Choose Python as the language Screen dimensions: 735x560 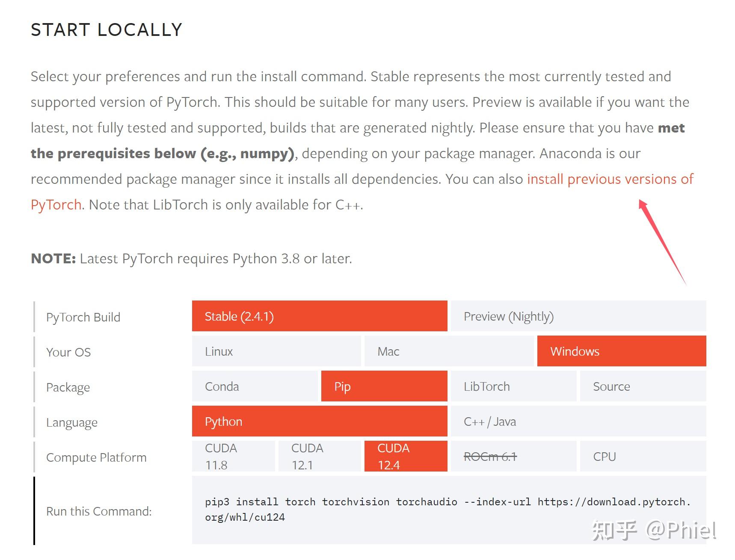click(x=319, y=421)
